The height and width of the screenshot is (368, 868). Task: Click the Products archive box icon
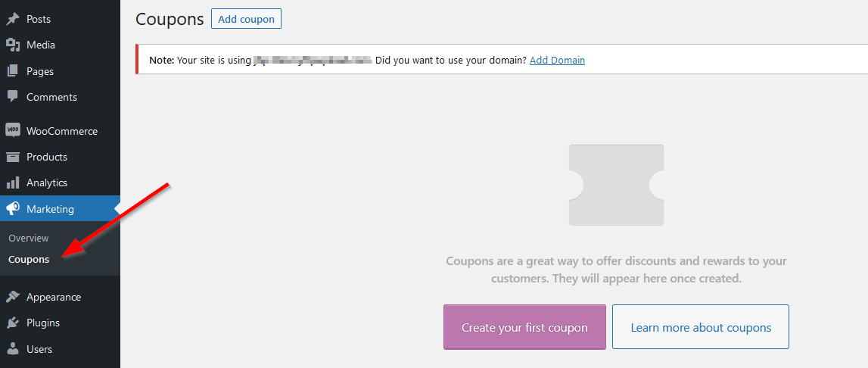pyautogui.click(x=13, y=157)
